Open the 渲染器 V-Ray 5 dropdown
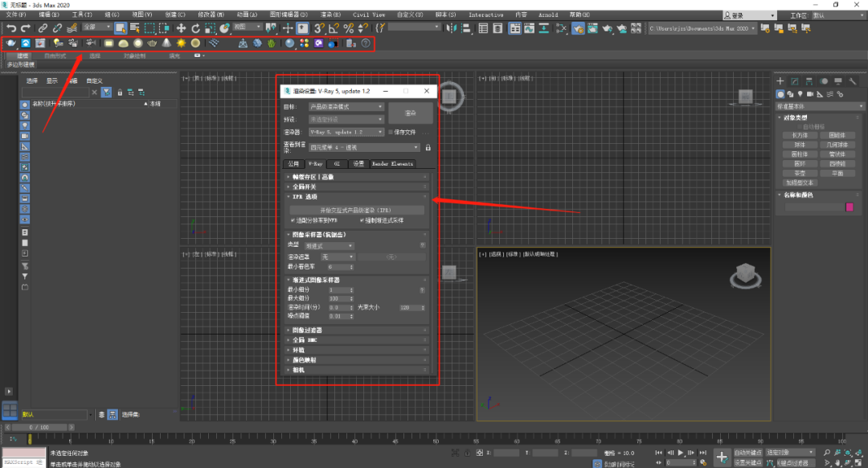Image resolution: width=868 pixels, height=468 pixels. (x=346, y=133)
